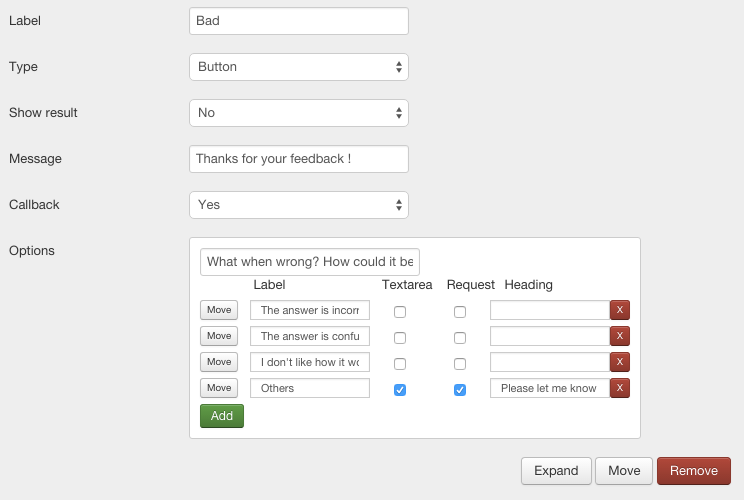Click the Message field with thanks text
Image resolution: width=744 pixels, height=500 pixels.
(298, 159)
